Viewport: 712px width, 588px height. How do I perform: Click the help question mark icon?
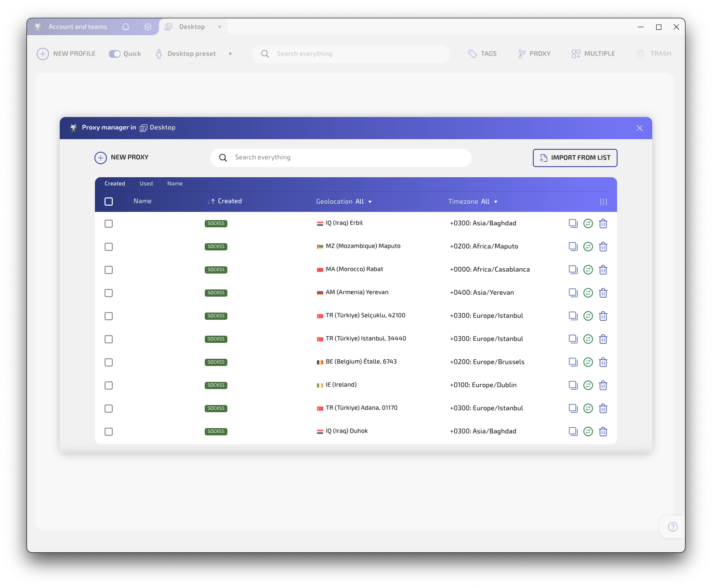673,527
